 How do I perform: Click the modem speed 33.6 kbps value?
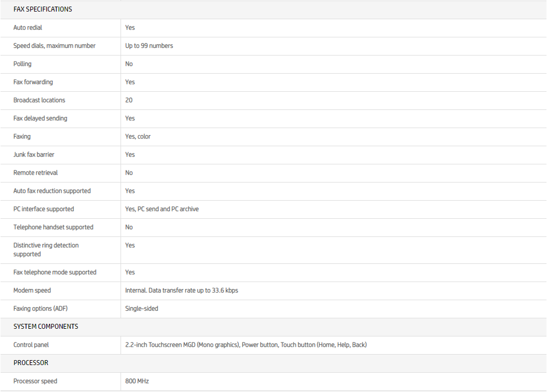(x=181, y=290)
